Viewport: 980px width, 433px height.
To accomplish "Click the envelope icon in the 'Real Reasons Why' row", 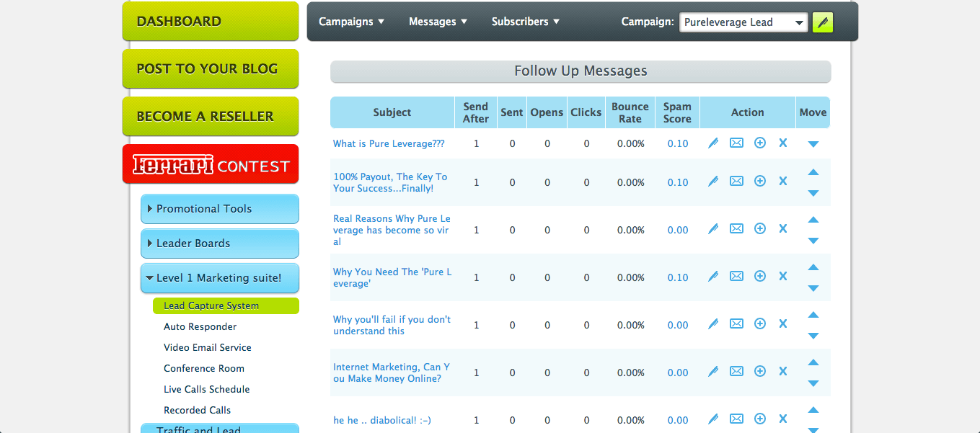I will (736, 229).
